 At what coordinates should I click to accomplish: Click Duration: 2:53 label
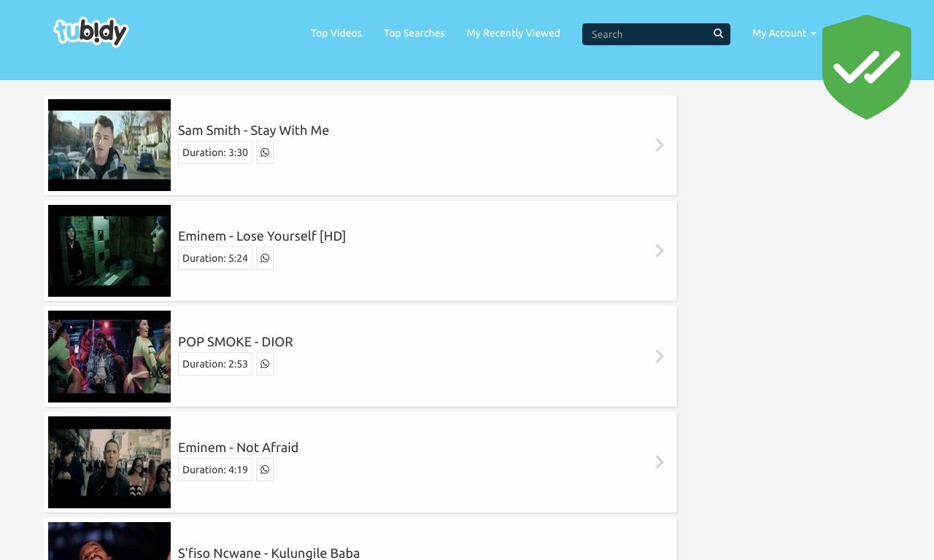[x=215, y=364]
